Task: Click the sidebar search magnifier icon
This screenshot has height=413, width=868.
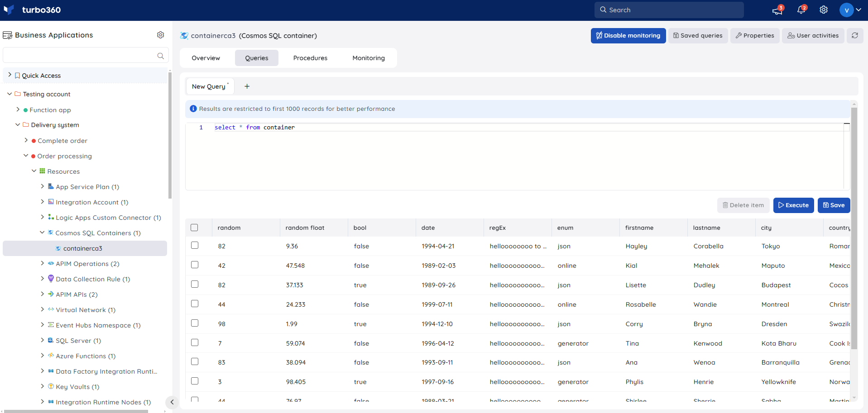Action: (160, 56)
